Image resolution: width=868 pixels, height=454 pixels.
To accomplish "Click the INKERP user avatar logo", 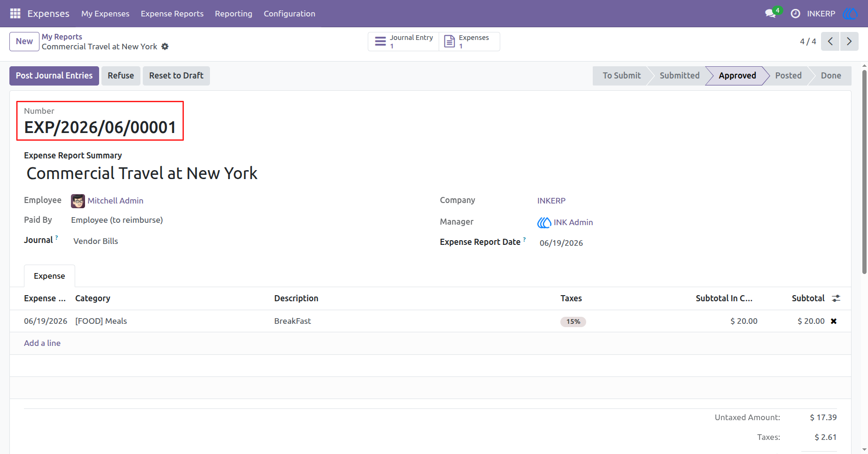I will (850, 14).
